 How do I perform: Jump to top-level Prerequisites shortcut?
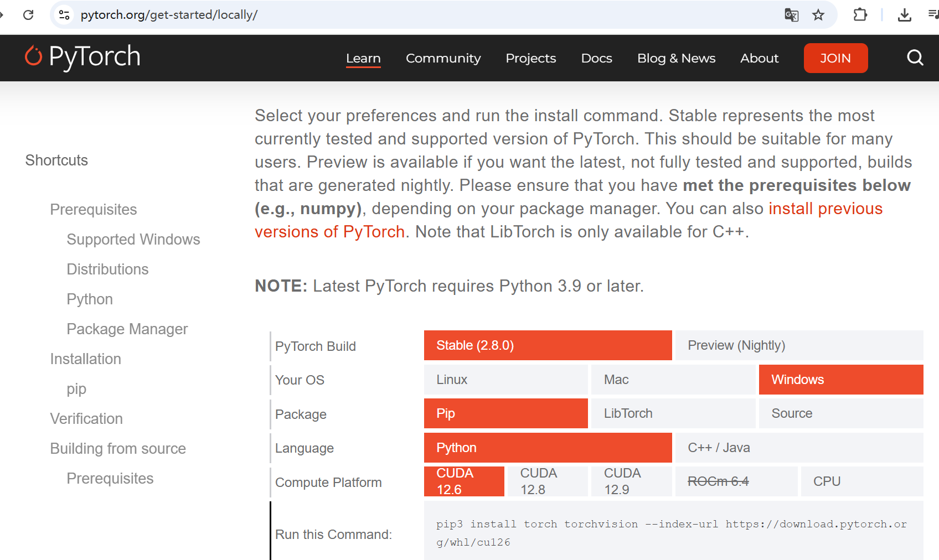click(x=94, y=210)
